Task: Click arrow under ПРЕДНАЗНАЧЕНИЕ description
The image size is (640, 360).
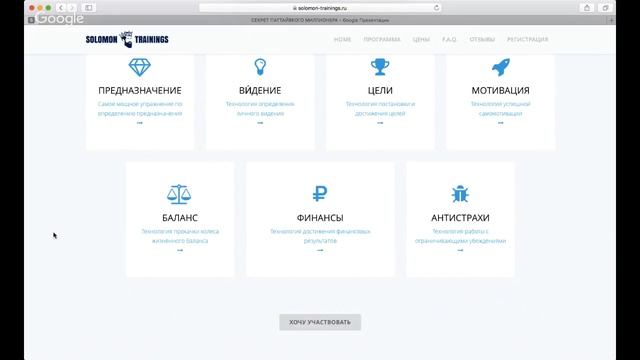Action: tap(140, 123)
